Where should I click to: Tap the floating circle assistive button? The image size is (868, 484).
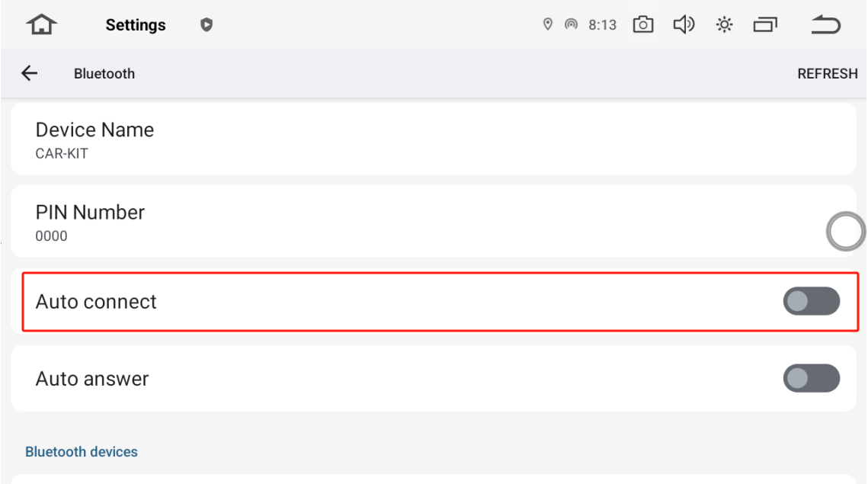[x=846, y=232]
